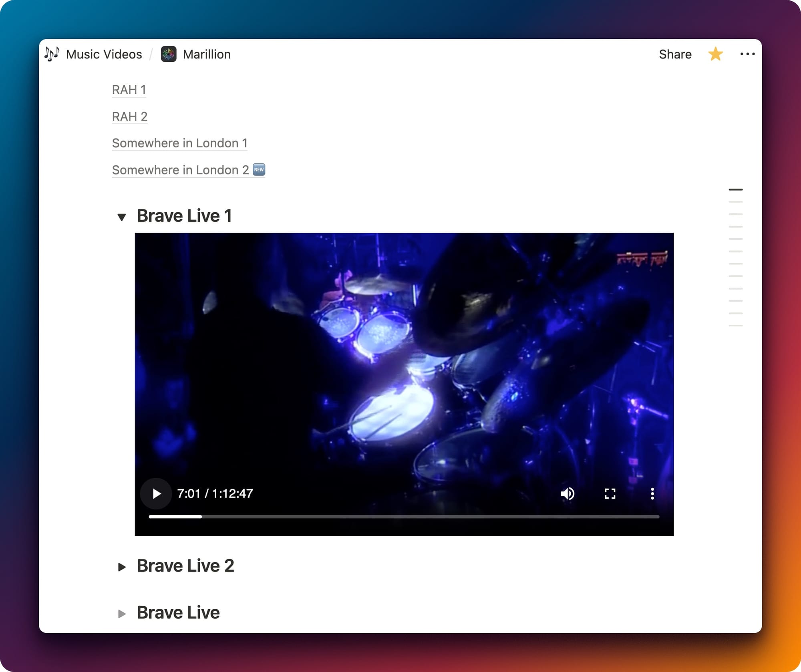
Task: Open video player three-dot options menu
Action: (652, 493)
